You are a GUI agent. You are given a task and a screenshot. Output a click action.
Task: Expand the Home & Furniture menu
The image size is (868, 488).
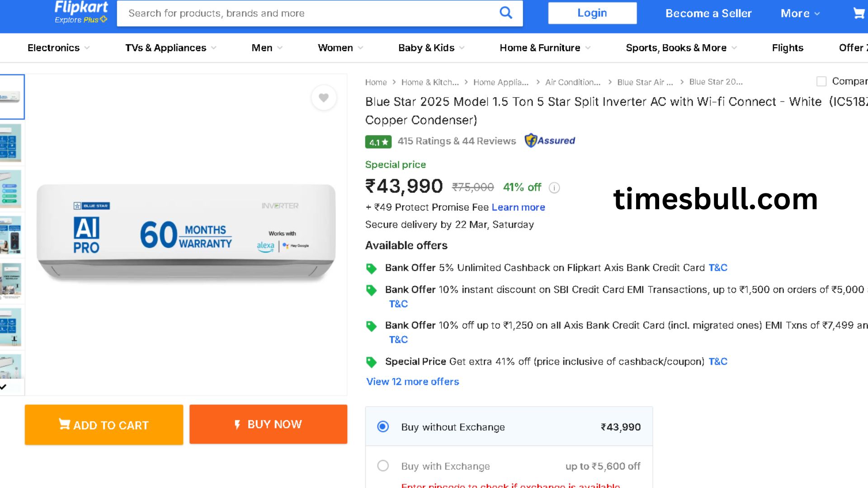[x=545, y=48]
